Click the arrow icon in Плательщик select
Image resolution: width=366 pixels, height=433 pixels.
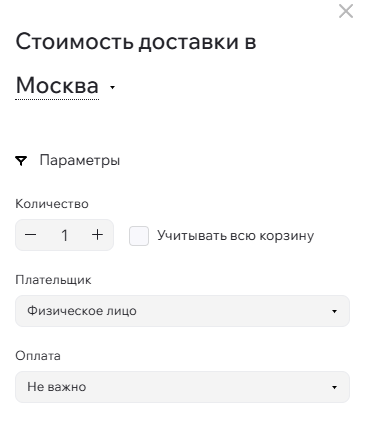(334, 311)
